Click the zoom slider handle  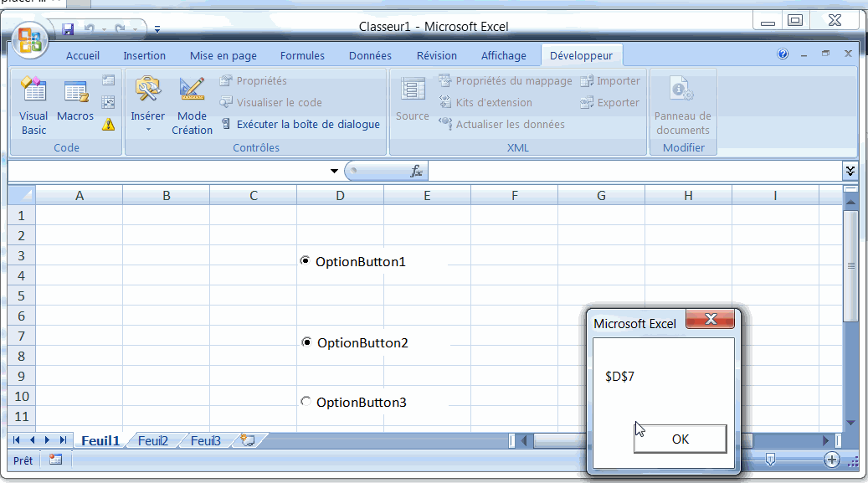click(770, 459)
